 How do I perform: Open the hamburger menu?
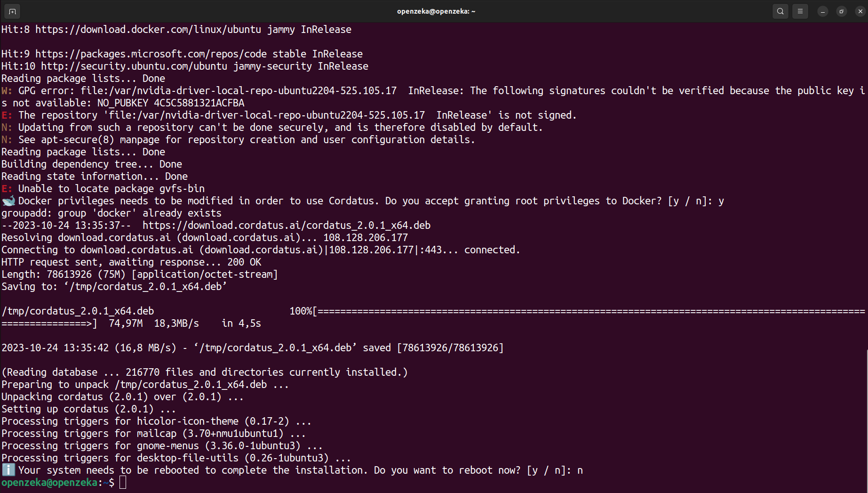(x=800, y=11)
